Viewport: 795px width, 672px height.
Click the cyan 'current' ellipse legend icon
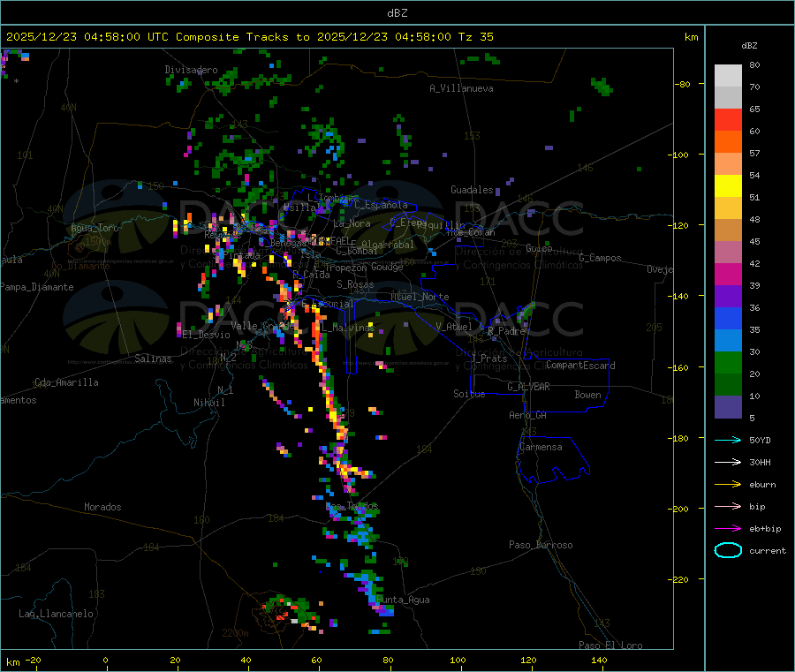pos(728,550)
